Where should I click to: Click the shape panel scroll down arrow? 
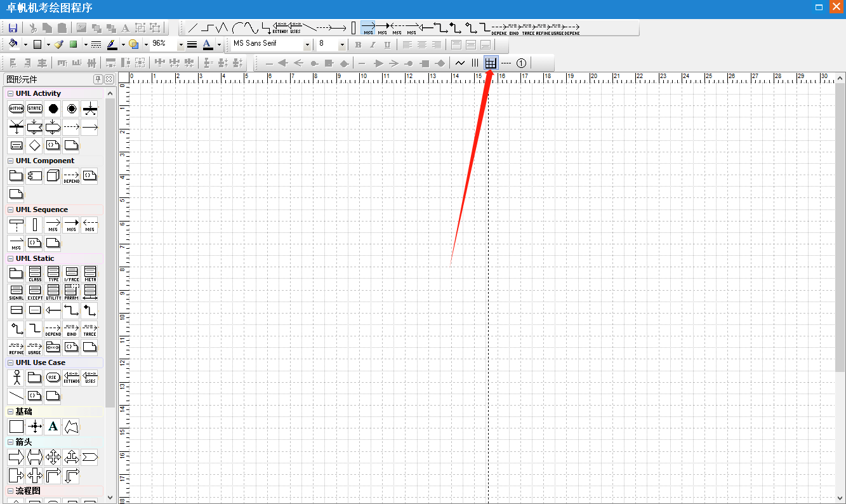coord(111,498)
